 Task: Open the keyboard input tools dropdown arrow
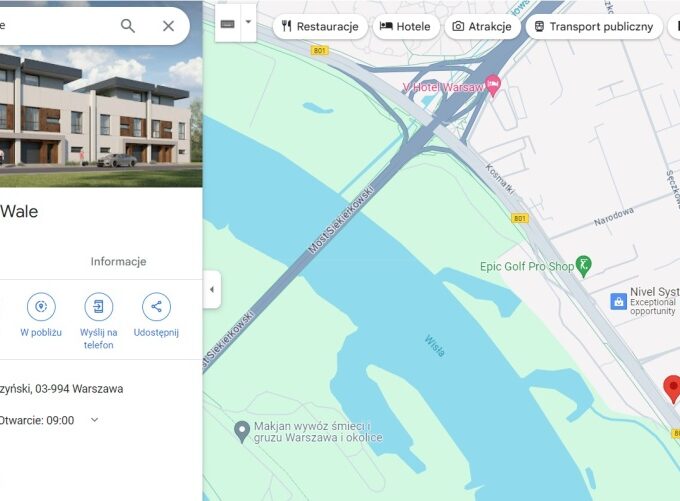pyautogui.click(x=248, y=22)
